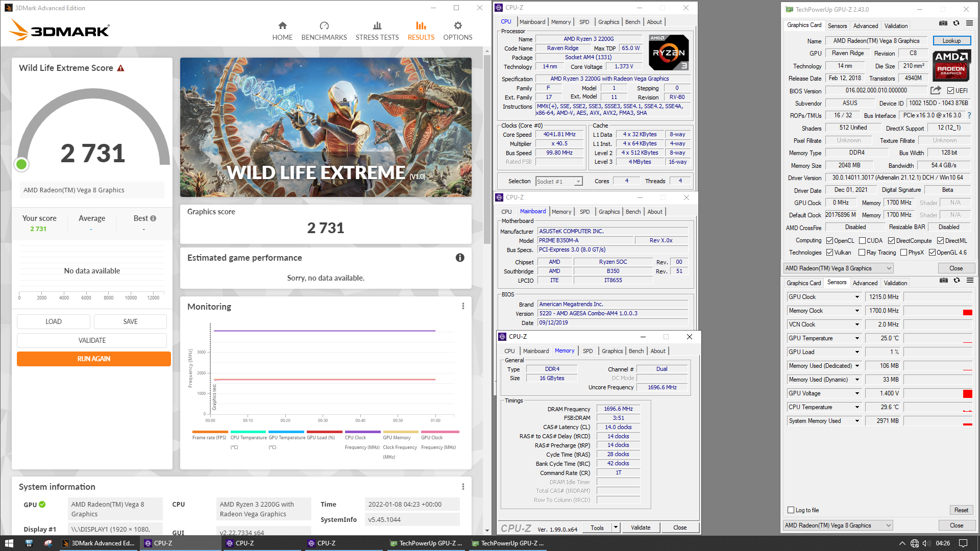The height and width of the screenshot is (551, 980).
Task: Click the network globe icon in system tray
Action: (915, 543)
